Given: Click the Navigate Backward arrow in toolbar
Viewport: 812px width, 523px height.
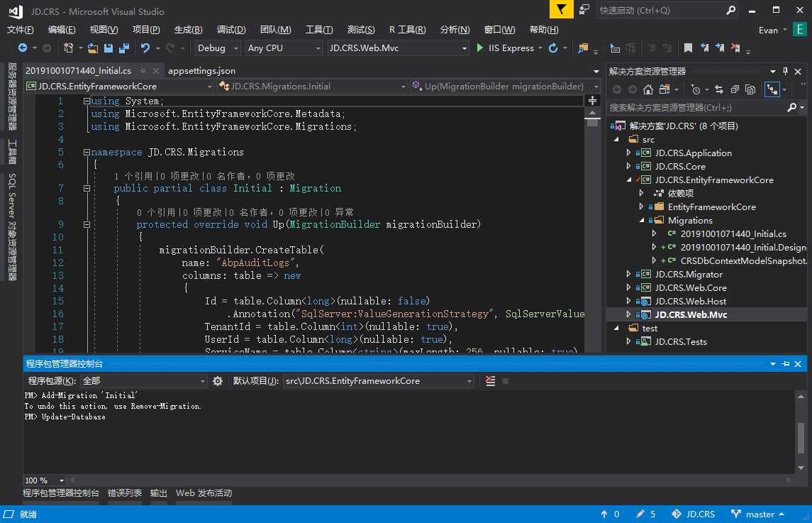Looking at the screenshot, I should (x=22, y=48).
